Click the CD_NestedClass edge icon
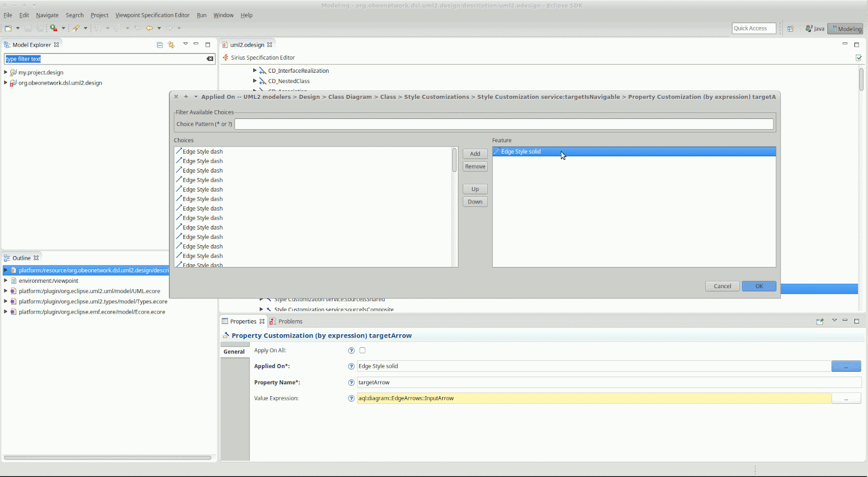 (263, 81)
